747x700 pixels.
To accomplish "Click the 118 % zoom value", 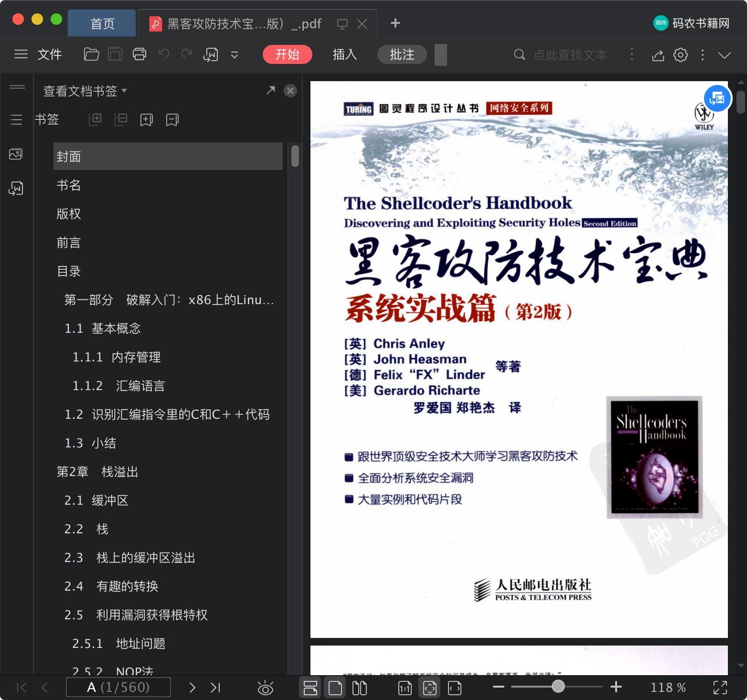I will tap(668, 688).
